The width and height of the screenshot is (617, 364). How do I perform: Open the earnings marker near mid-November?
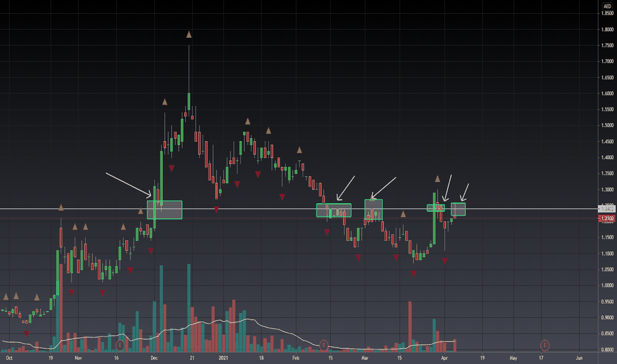(120, 345)
